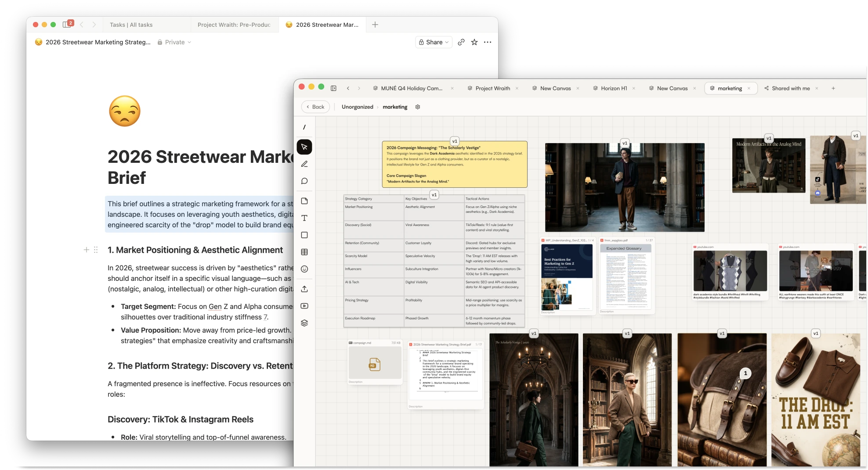Open the marketing canvas settings gear
This screenshot has width=868, height=470.
point(418,107)
